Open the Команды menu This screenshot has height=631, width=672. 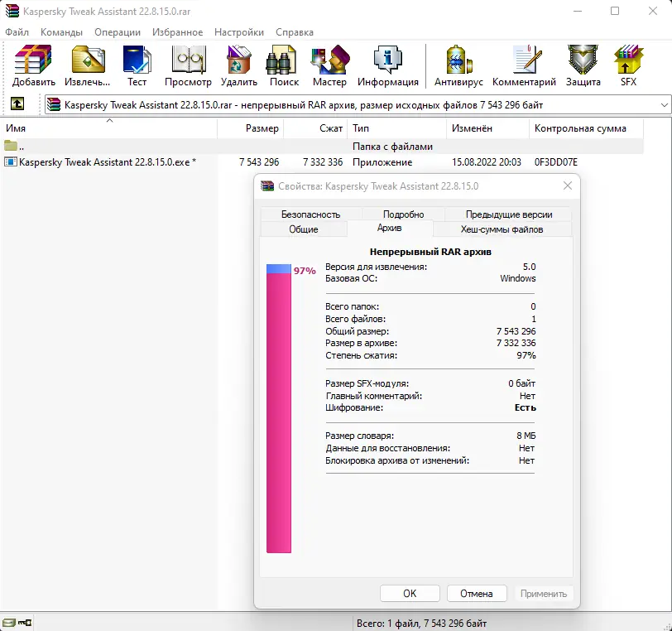coord(62,32)
